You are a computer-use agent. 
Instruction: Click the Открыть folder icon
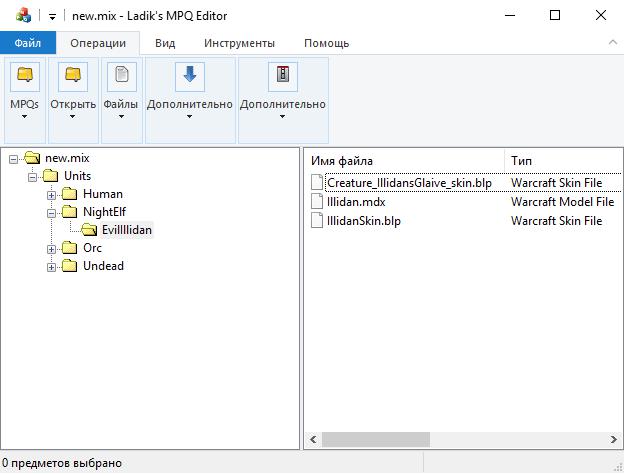pyautogui.click(x=72, y=75)
